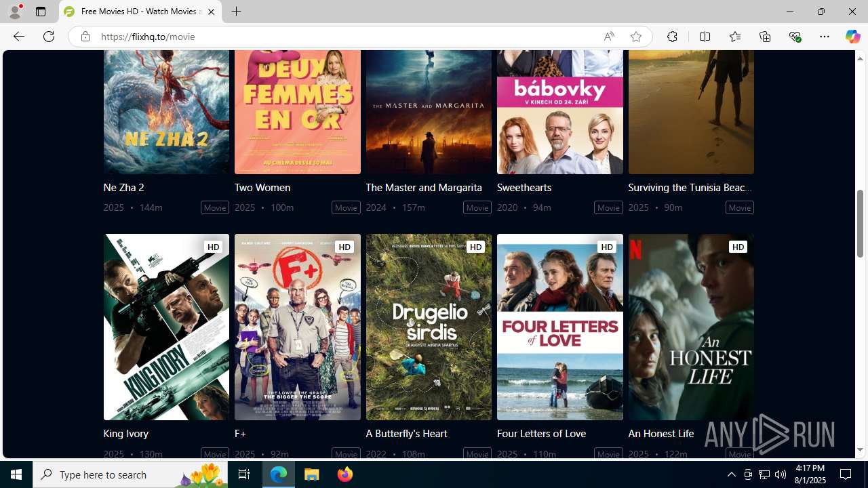
Task: Open Two Women poster
Action: pos(298,112)
